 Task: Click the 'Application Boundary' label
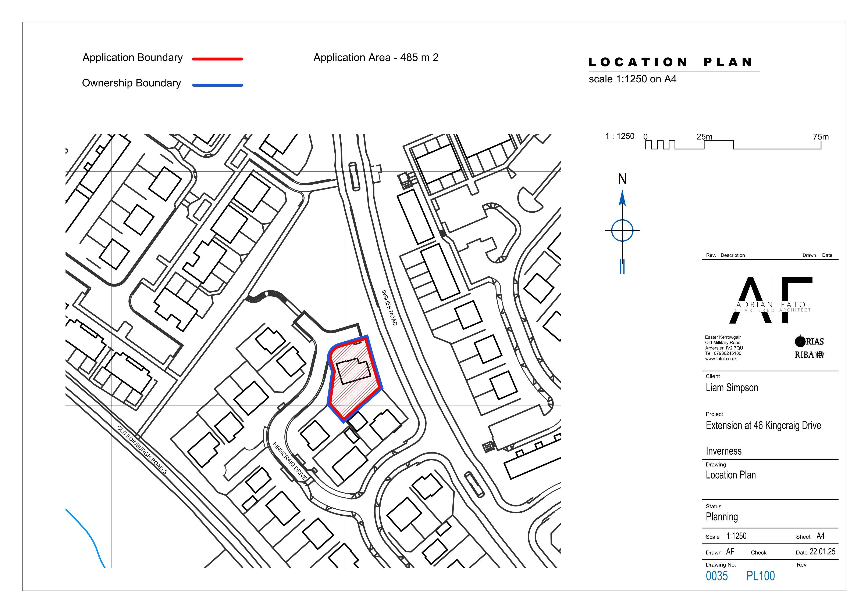coord(133,58)
